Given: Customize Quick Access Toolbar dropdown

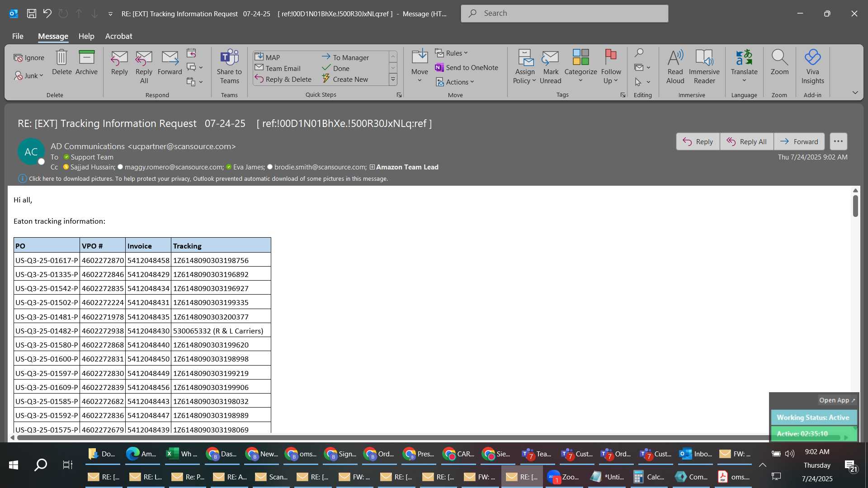Looking at the screenshot, I should point(110,14).
